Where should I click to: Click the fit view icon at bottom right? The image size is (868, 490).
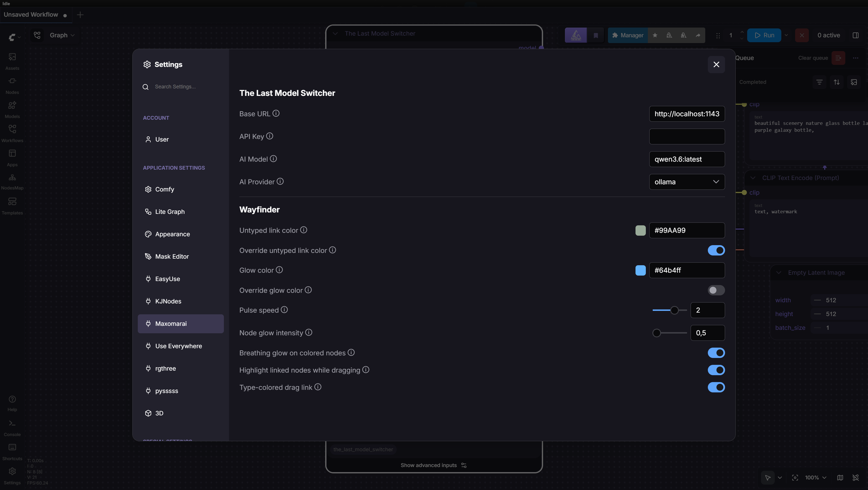click(x=795, y=478)
